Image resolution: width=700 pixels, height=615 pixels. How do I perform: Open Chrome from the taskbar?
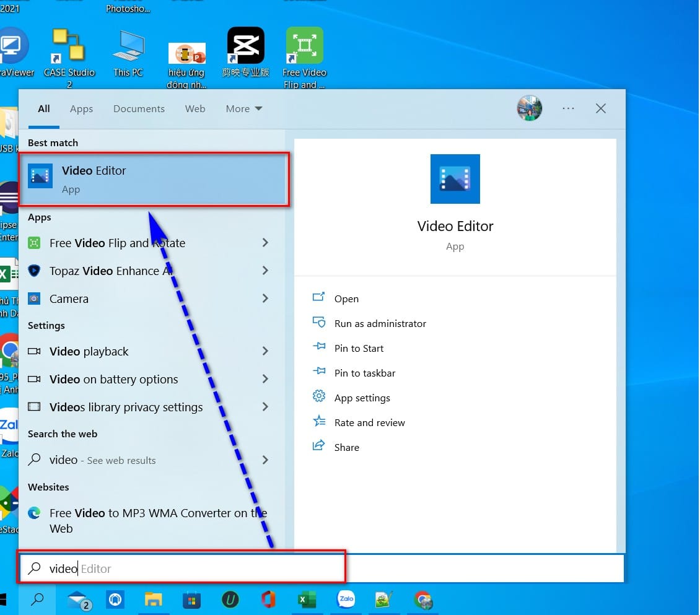click(423, 600)
